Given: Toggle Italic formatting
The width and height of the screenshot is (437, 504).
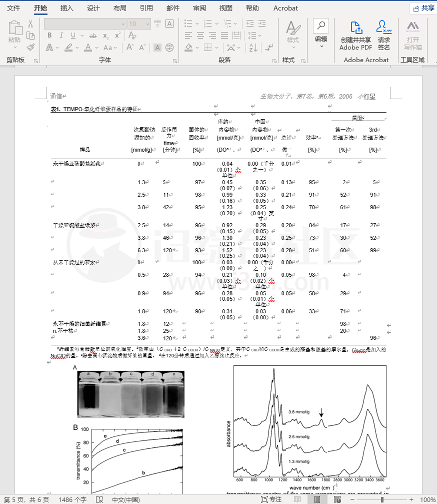Looking at the screenshot, I should (61, 36).
